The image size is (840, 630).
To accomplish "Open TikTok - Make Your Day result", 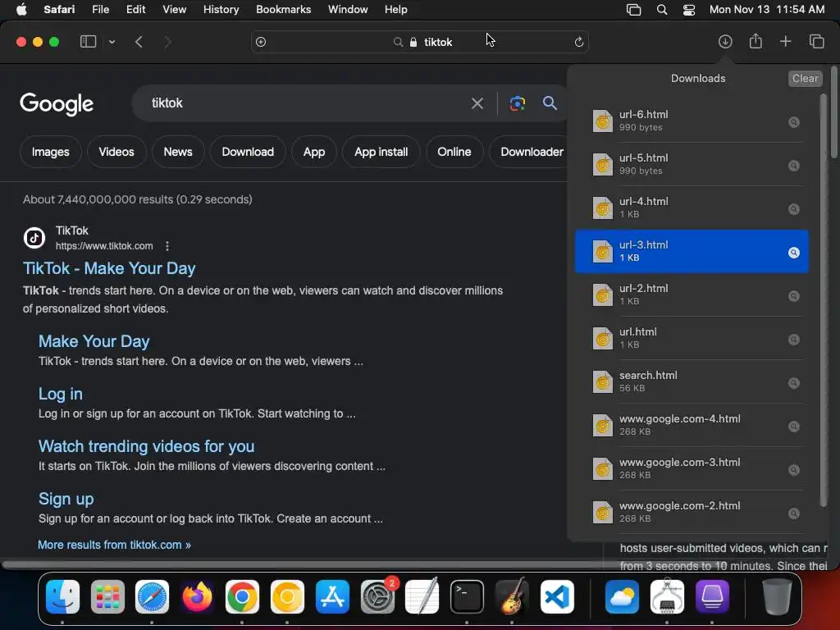I will (x=109, y=268).
